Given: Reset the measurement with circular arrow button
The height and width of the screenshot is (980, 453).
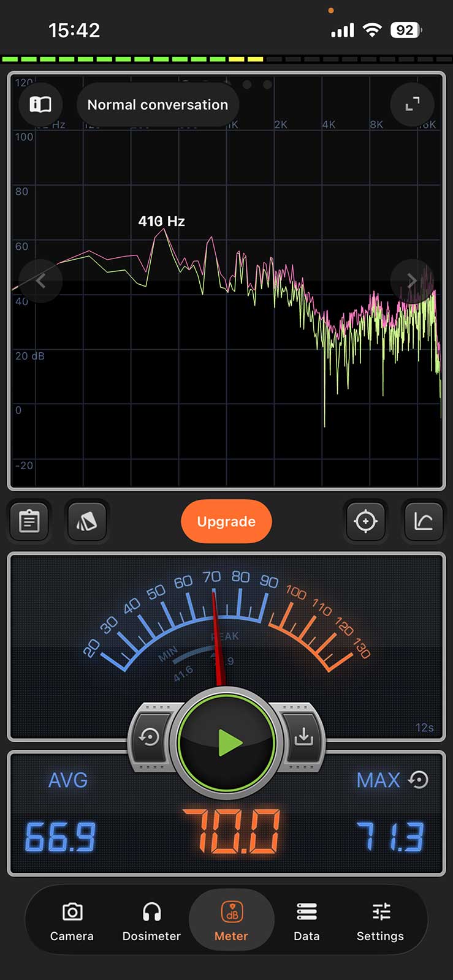Looking at the screenshot, I should click(x=150, y=737).
